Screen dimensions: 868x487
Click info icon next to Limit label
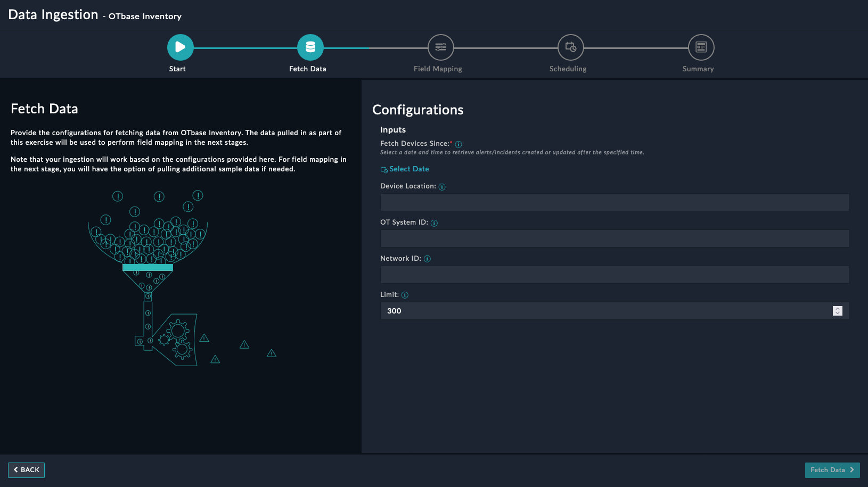[x=405, y=295]
